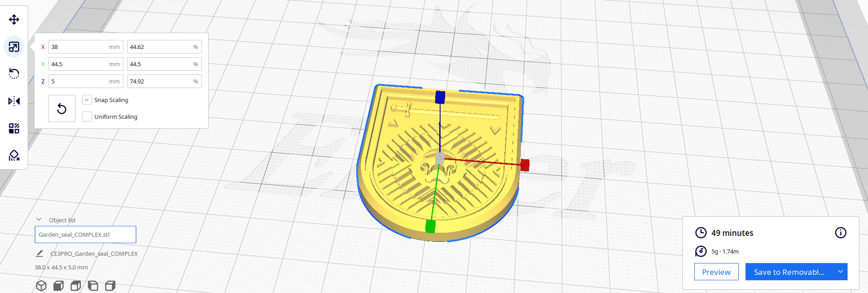Select the Support Blocker tool
The image size is (868, 293).
coord(14,156)
